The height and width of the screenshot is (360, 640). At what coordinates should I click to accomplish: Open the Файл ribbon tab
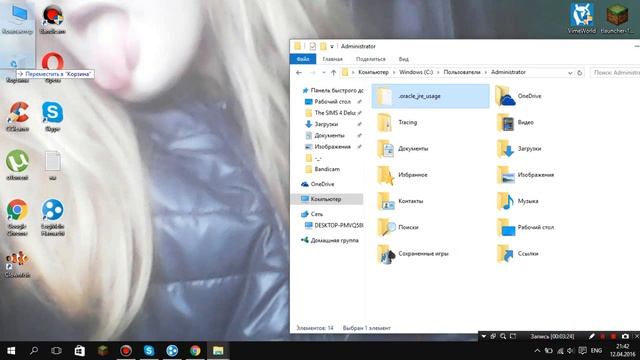(x=303, y=59)
